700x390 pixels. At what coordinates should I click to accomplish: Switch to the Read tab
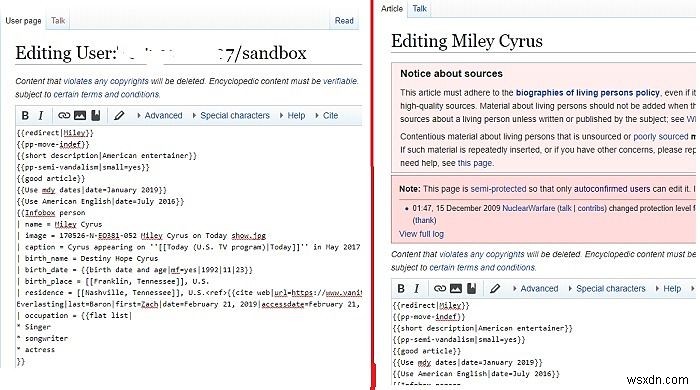[344, 21]
